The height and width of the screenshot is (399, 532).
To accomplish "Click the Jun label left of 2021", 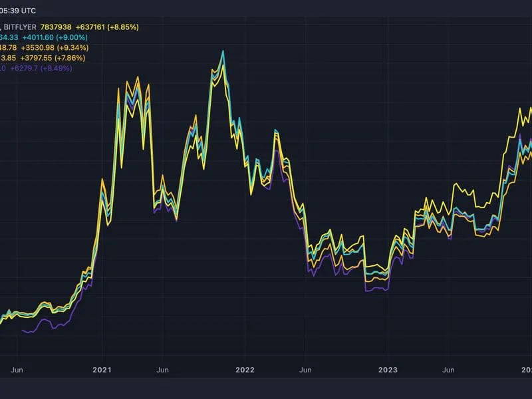I will [18, 369].
